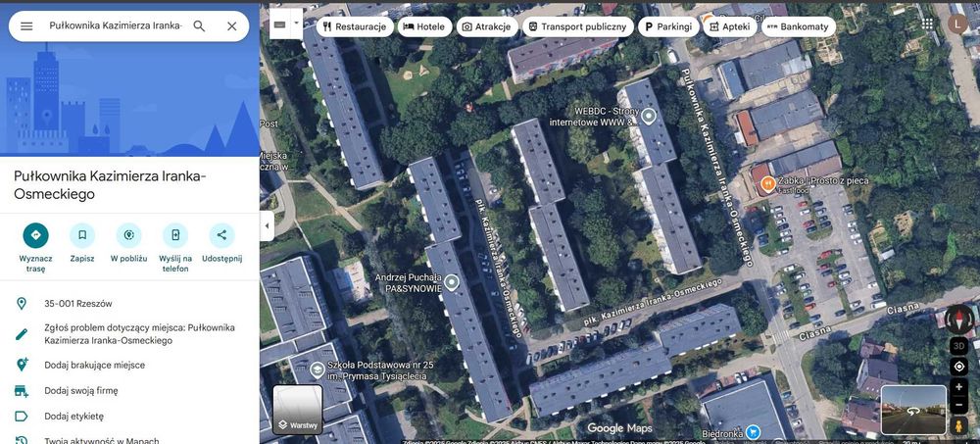Screen dimensions: 980x444
Task: Click the WEBDC map pin
Action: [649, 117]
